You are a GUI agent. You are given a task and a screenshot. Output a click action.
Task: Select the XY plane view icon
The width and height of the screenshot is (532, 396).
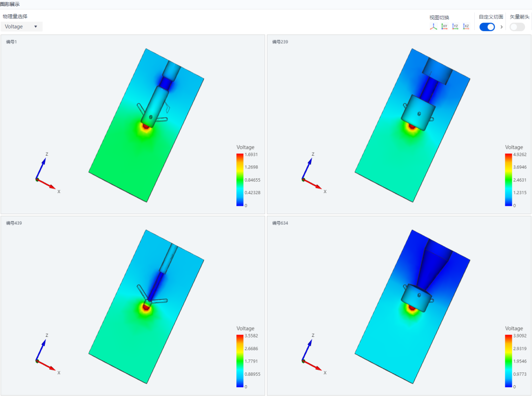[444, 27]
